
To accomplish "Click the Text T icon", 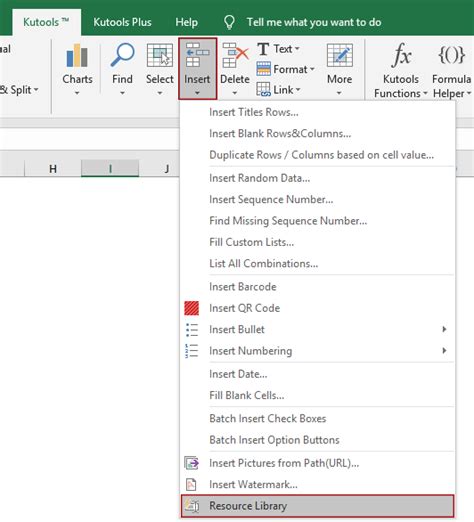I will 263,49.
